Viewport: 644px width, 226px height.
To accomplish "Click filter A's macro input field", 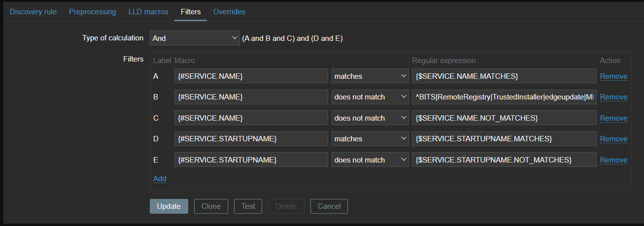I will (x=251, y=76).
